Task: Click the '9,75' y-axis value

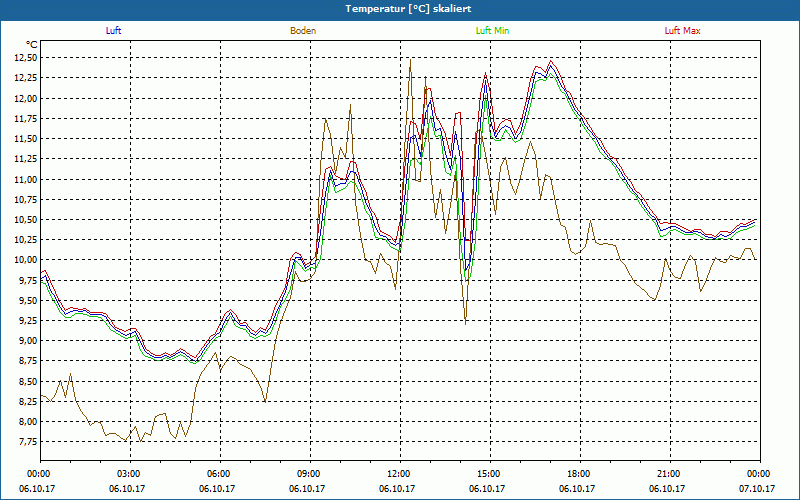Action: click(x=28, y=281)
